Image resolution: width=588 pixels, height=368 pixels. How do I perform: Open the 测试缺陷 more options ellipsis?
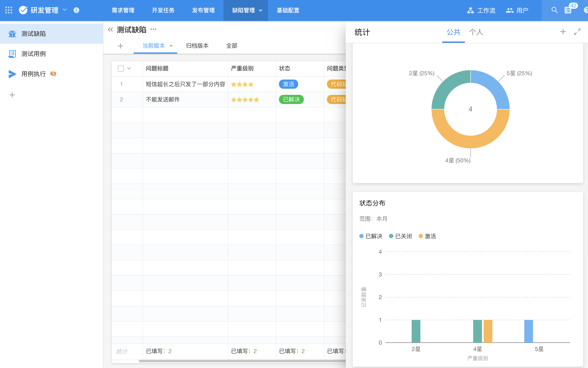[153, 29]
